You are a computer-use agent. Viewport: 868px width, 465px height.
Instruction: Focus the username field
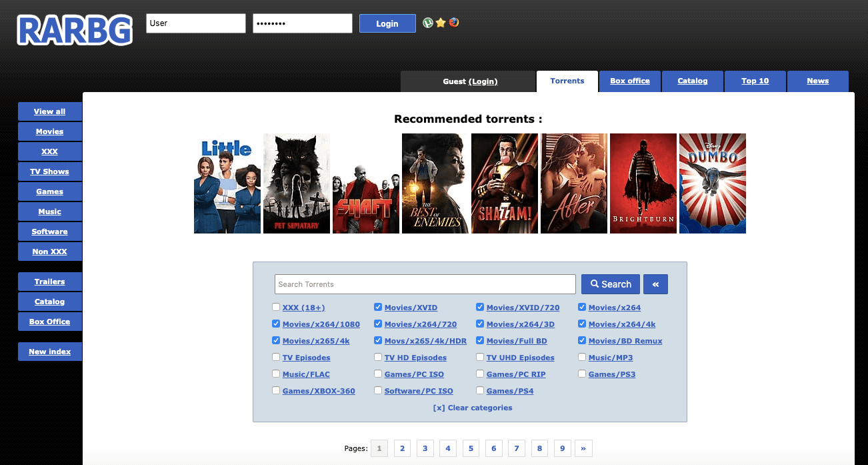196,23
